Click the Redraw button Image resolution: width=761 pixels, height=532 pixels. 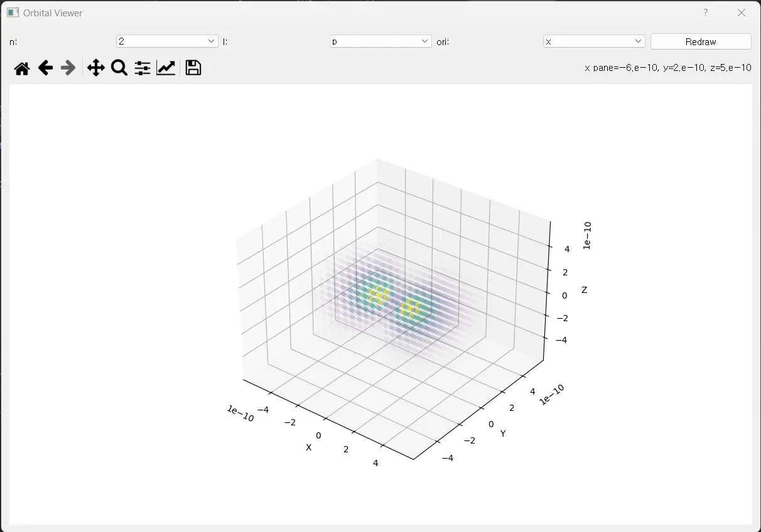[701, 41]
